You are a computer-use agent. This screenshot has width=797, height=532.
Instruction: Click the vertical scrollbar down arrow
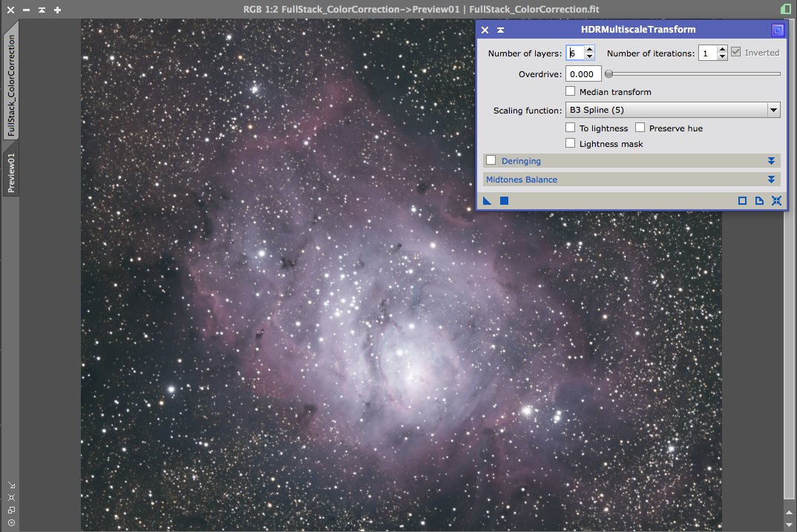coord(789,525)
